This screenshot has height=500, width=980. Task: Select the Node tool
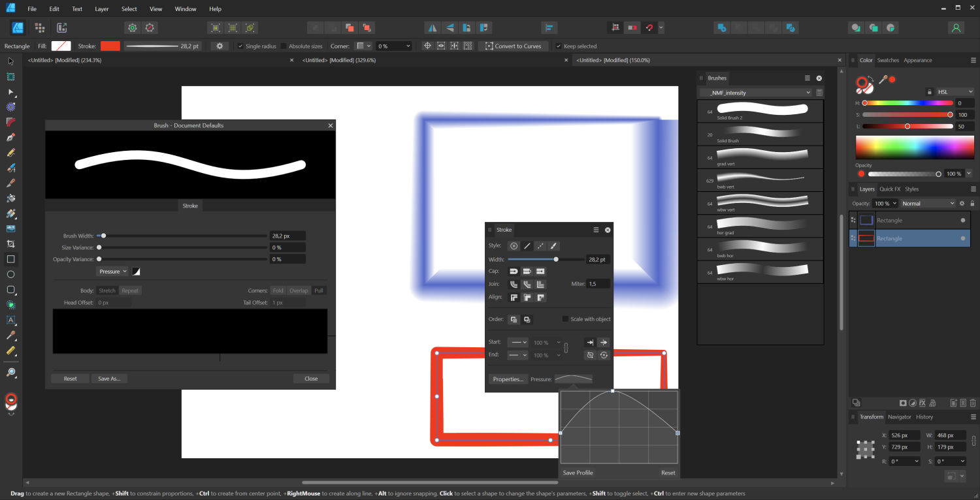tap(10, 92)
